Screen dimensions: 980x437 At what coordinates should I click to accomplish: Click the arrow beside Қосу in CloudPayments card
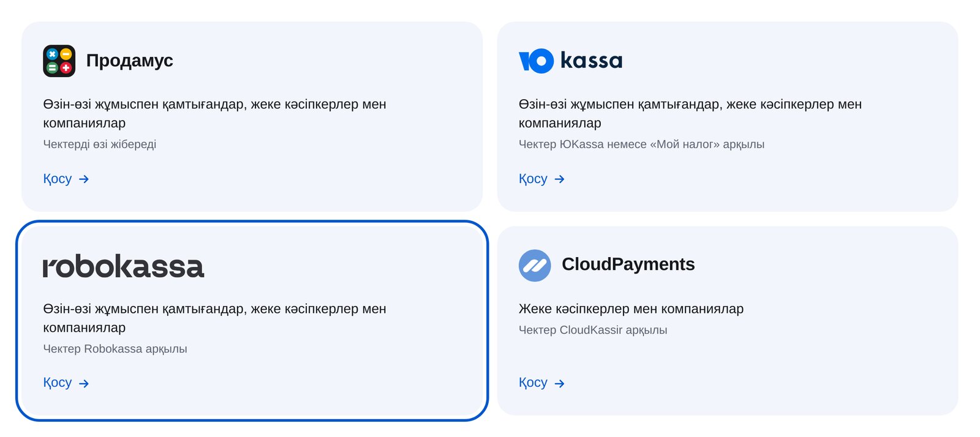pyautogui.click(x=559, y=383)
